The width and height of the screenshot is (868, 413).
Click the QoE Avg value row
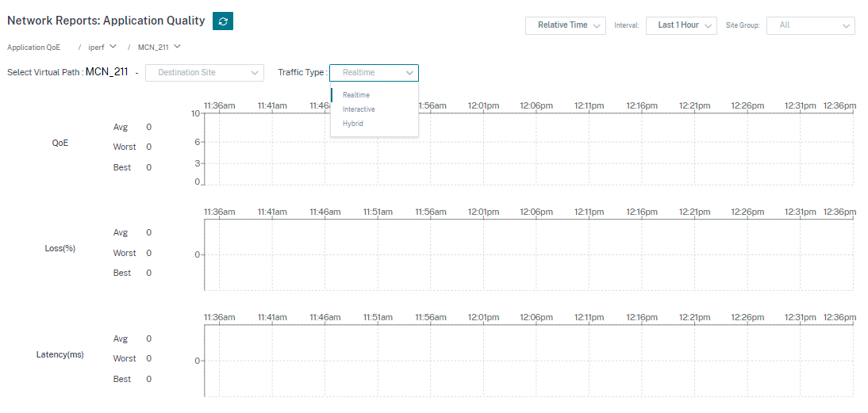tap(133, 127)
